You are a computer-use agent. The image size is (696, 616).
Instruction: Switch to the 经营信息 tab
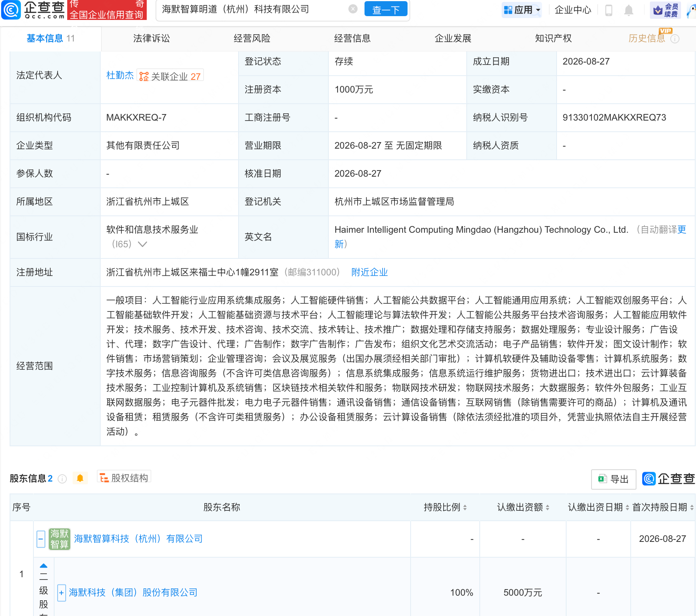[x=352, y=38]
